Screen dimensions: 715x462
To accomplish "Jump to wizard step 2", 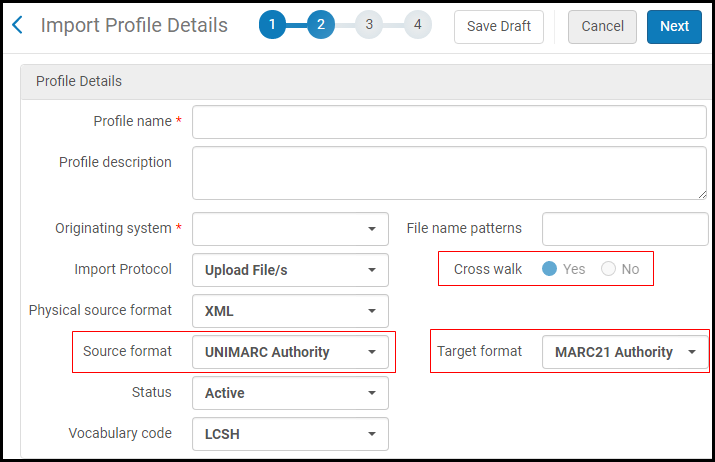I will click(x=320, y=25).
